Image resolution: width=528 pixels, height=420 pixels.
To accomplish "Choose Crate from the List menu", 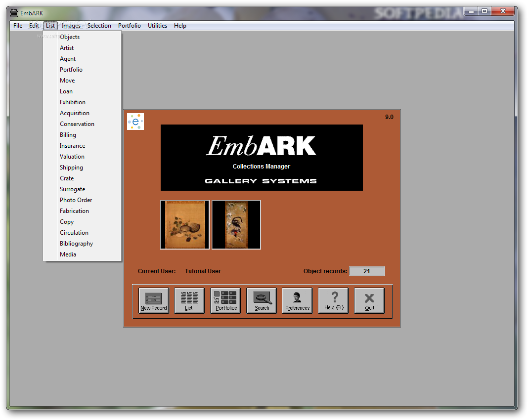I will [x=82, y=178].
